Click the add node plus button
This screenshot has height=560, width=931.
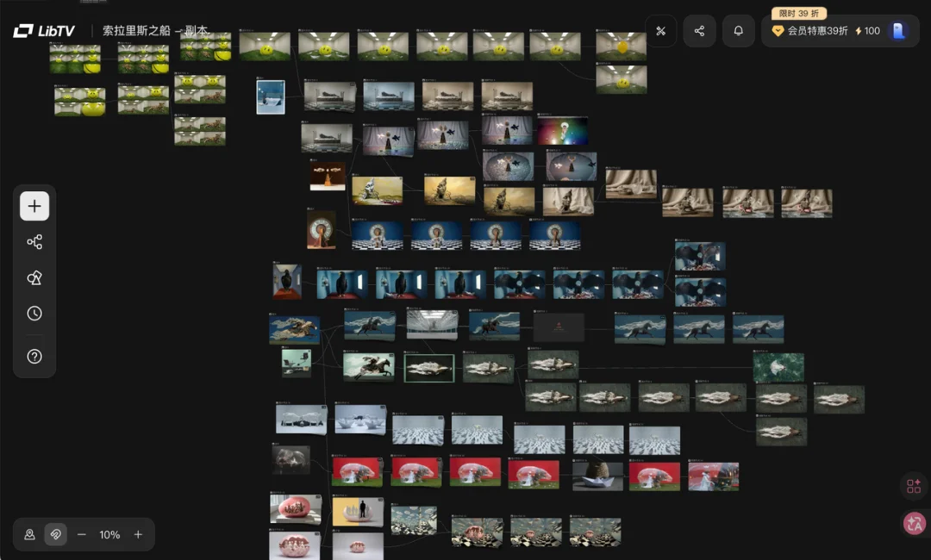pyautogui.click(x=34, y=206)
